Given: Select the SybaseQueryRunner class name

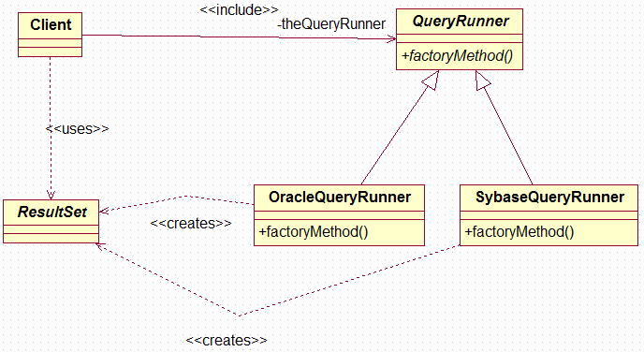Looking at the screenshot, I should click(549, 198).
